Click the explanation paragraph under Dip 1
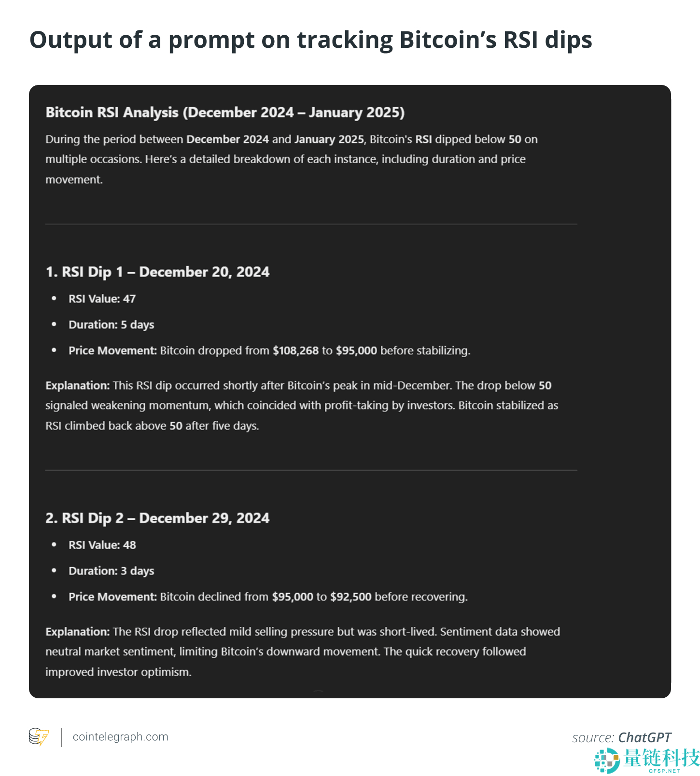Image resolution: width=700 pixels, height=776 pixels. pyautogui.click(x=302, y=405)
